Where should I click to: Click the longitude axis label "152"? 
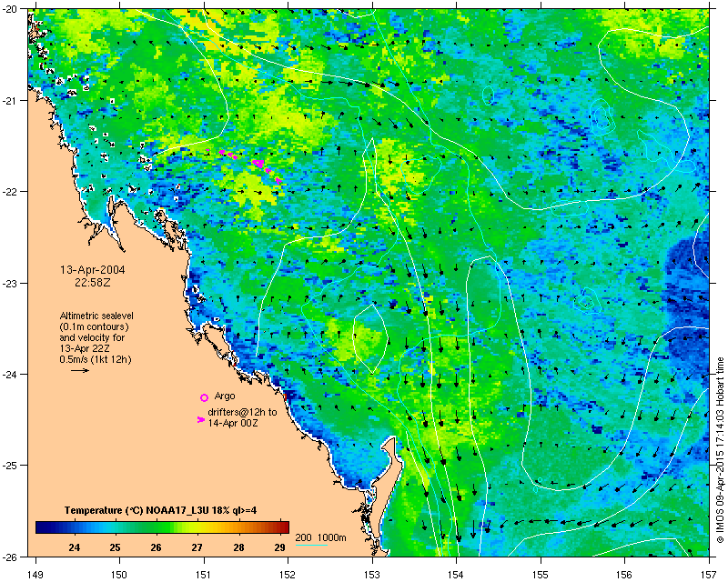pos(288,575)
